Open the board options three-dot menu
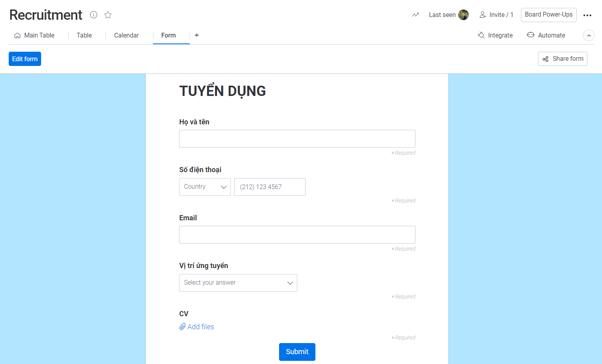 click(587, 15)
